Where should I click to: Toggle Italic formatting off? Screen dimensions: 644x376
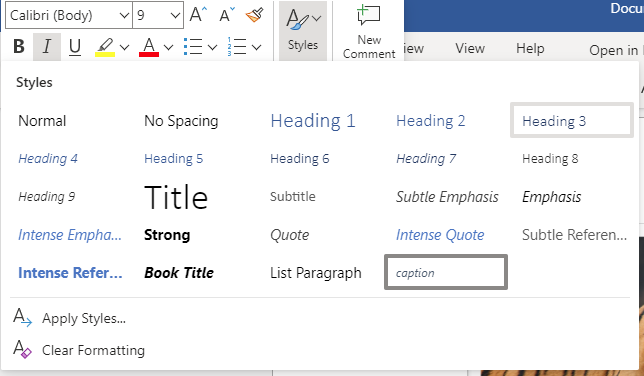coord(47,46)
